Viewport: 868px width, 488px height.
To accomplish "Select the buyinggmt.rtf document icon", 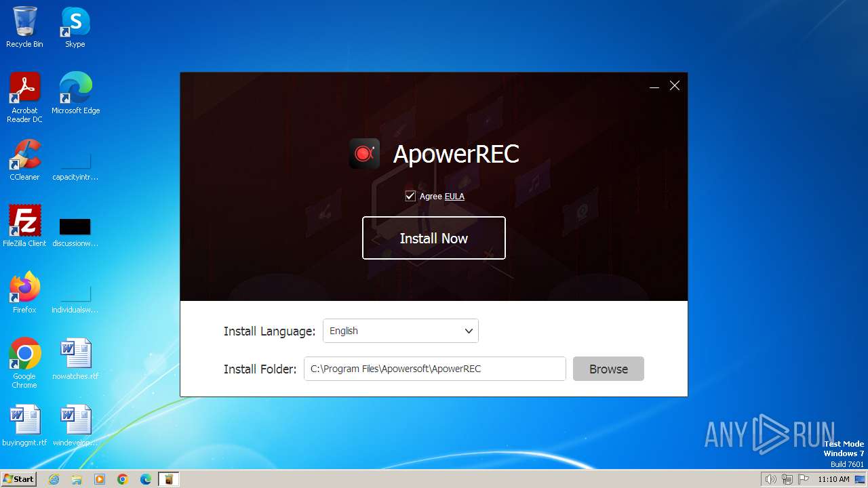I will pos(24,425).
